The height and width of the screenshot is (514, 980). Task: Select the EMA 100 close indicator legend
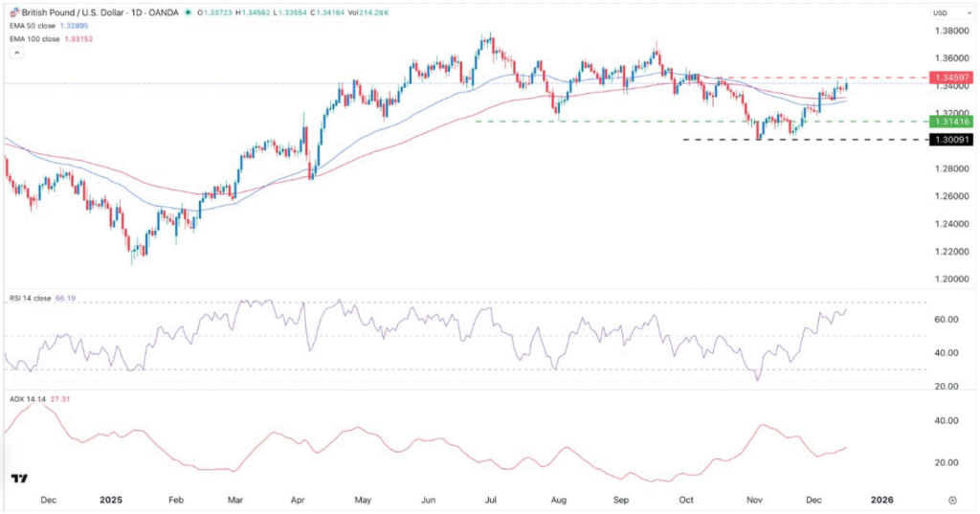click(x=36, y=38)
